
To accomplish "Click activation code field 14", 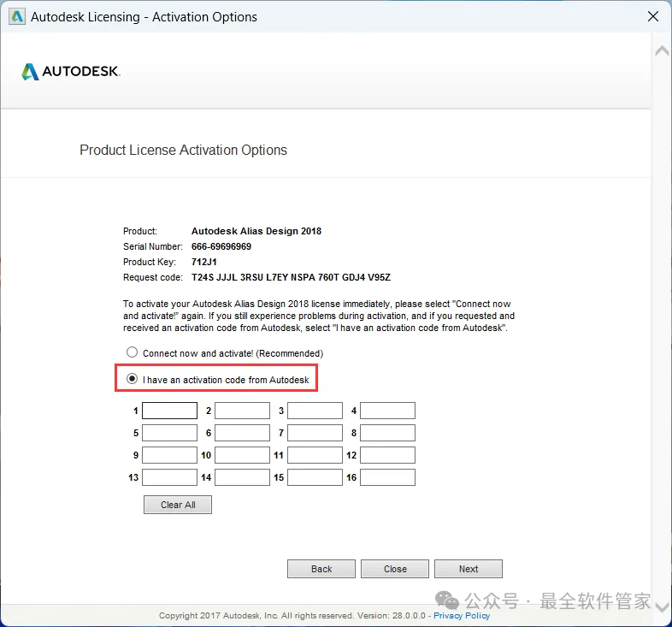I will pos(242,477).
